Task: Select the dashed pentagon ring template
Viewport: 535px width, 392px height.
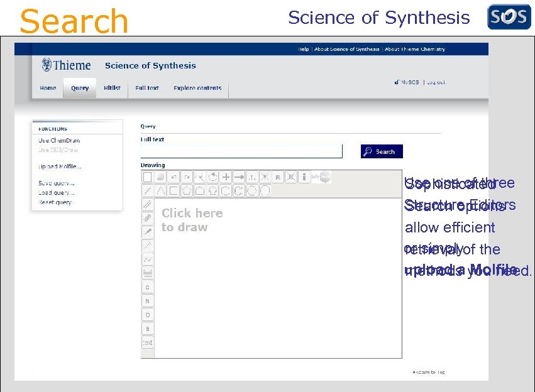Action: 187,190
